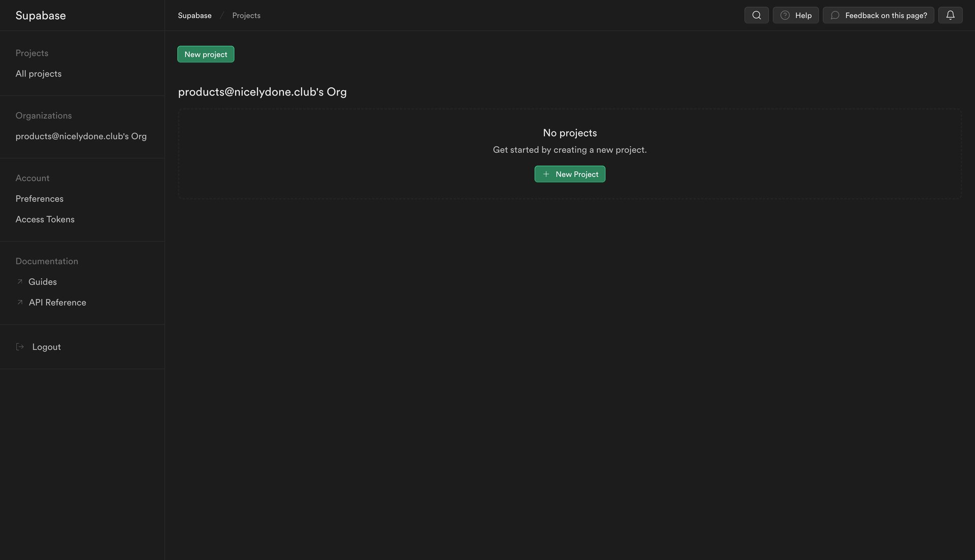Open products@nicelydone.club's Org organization
Screen dimensions: 975x560
[81, 136]
